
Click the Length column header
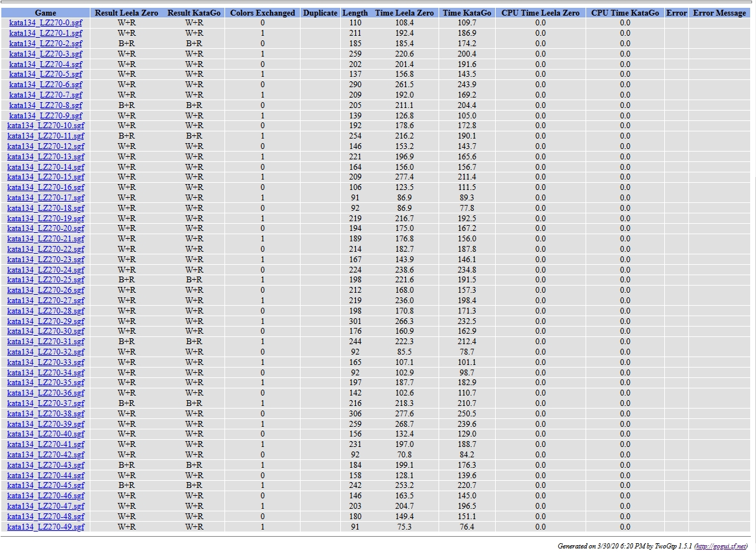(355, 13)
